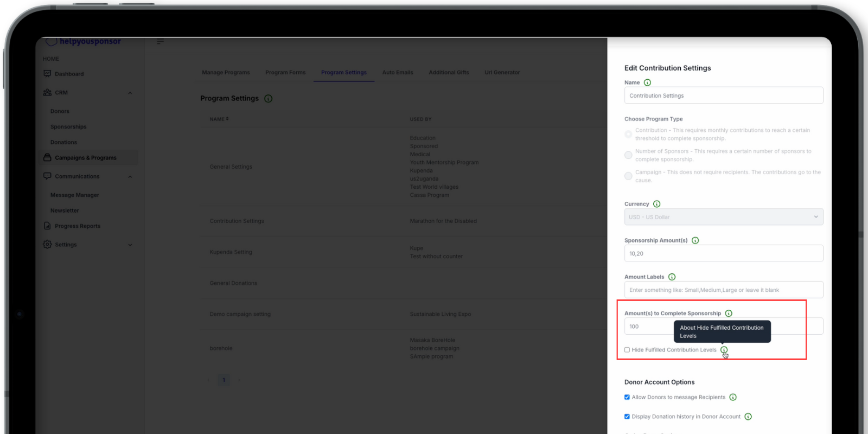Select the Campaign program type radio

point(628,176)
